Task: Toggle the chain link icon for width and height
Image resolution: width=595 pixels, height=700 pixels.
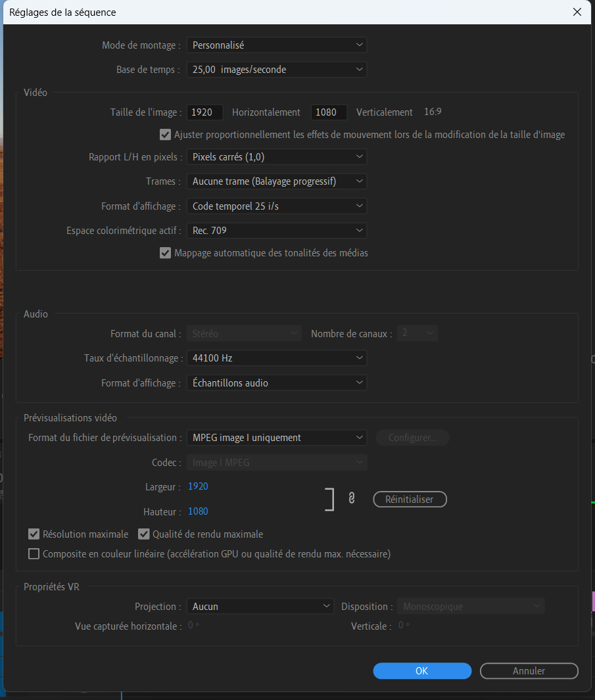Action: click(352, 498)
